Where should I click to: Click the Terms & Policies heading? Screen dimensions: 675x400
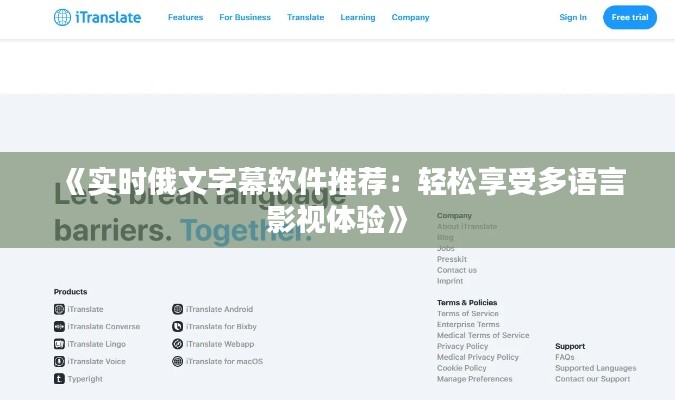(x=467, y=303)
